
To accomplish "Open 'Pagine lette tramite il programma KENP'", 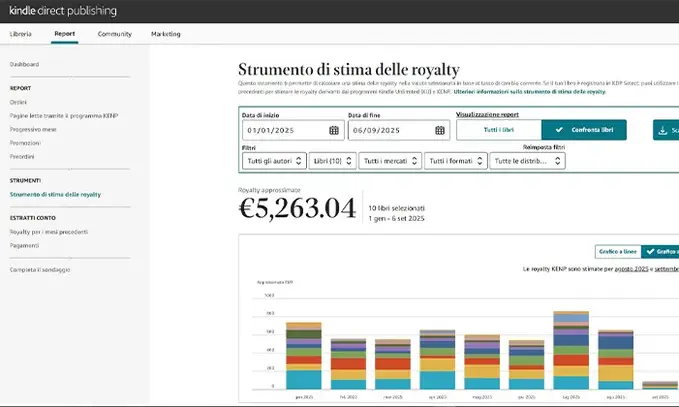I will coord(64,116).
